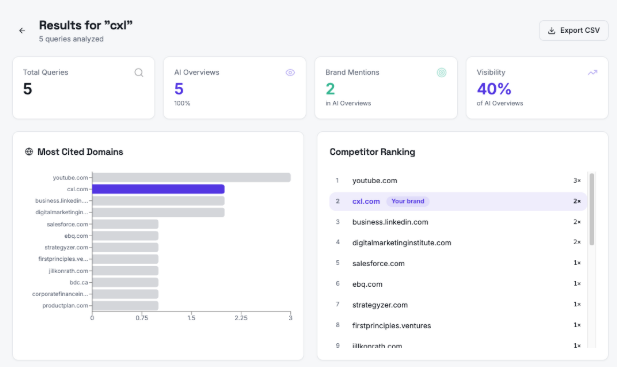Image resolution: width=617 pixels, height=369 pixels.
Task: Click the target icon in Brand Mentions card
Action: [442, 72]
